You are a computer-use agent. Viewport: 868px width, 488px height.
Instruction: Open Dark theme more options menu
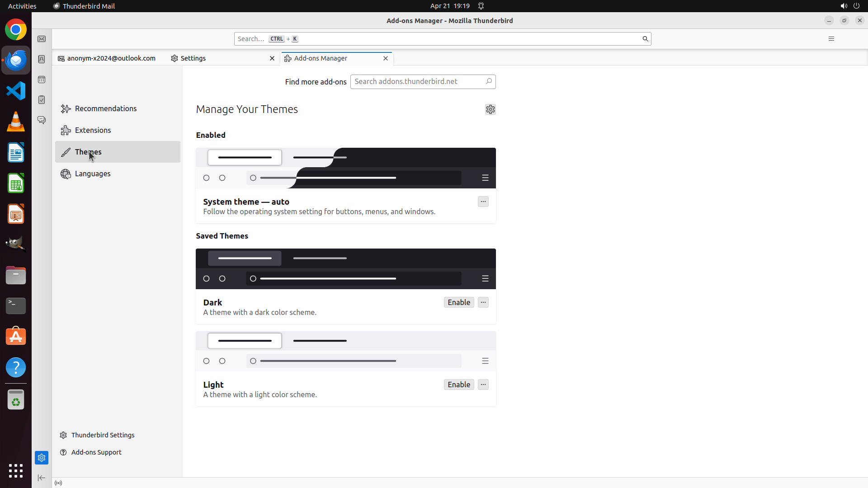pyautogui.click(x=483, y=302)
